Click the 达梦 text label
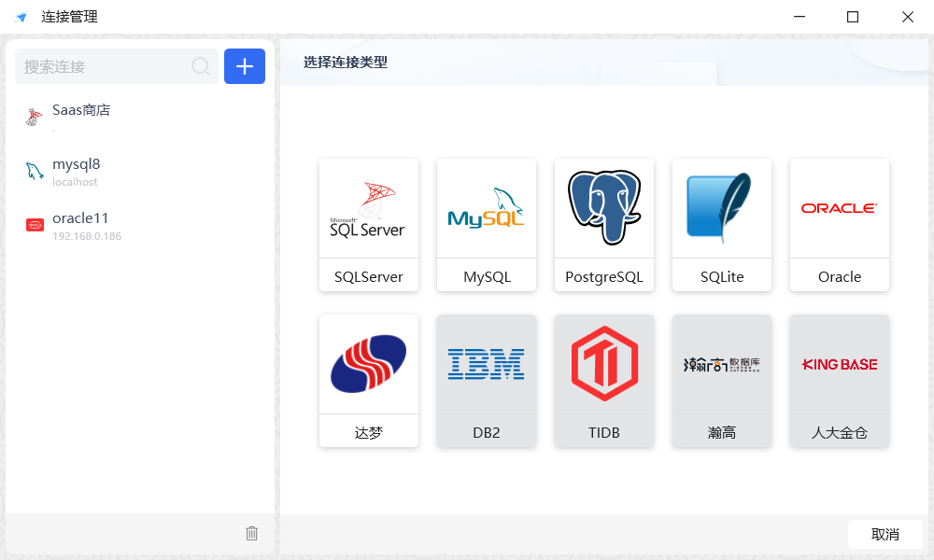 tap(369, 433)
